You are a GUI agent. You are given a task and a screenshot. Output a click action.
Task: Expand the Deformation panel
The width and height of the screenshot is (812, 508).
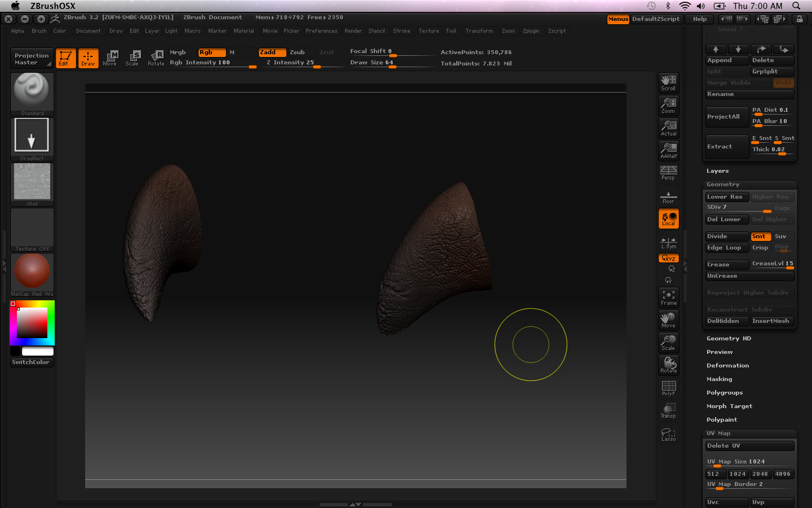pos(727,365)
